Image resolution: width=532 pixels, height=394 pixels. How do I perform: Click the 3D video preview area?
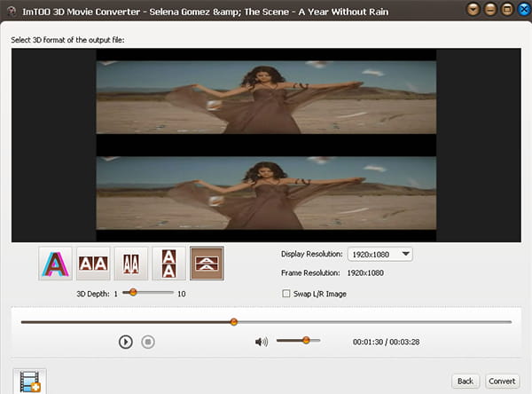pyautogui.click(x=266, y=145)
